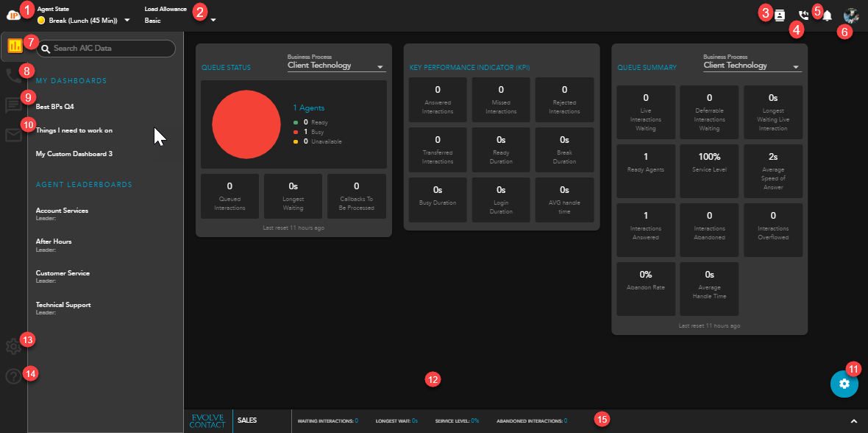868x433 pixels.
Task: Select the Best BPs Q4 dashboard
Action: click(x=55, y=106)
